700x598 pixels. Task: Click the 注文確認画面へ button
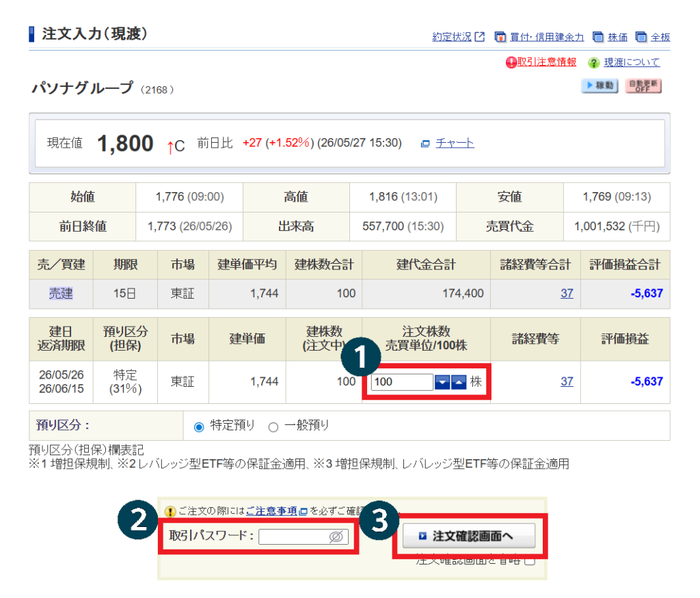(x=469, y=536)
